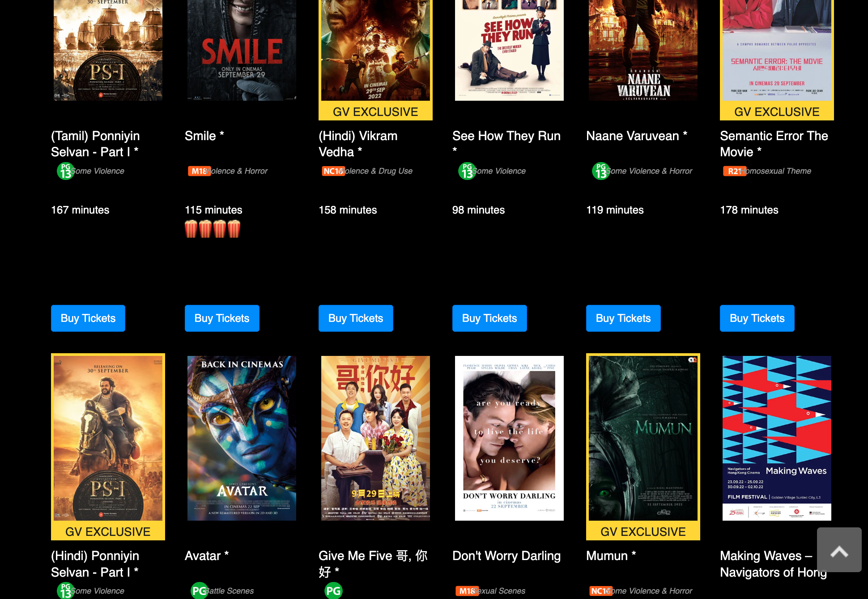Open the Tamil PS-I ships poster
The height and width of the screenshot is (599, 868).
pos(108,50)
